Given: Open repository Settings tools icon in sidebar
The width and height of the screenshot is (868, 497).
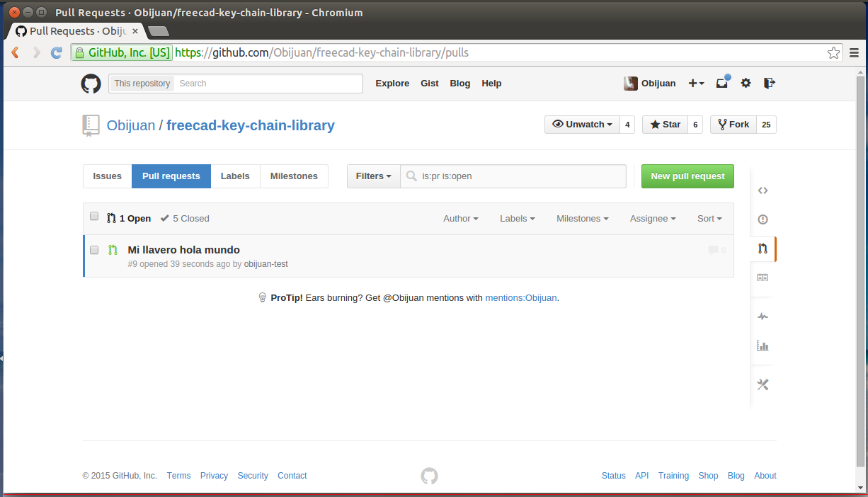Looking at the screenshot, I should [x=763, y=384].
